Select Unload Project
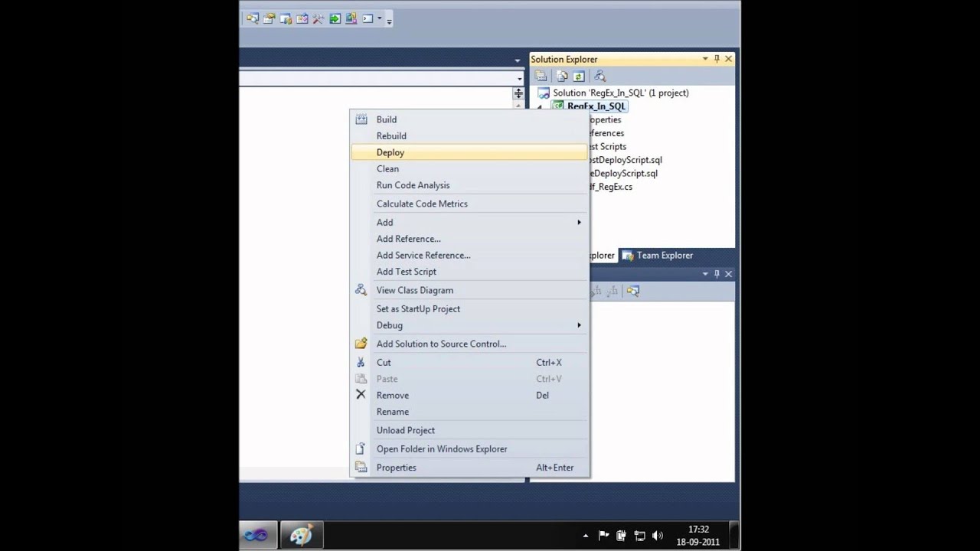Image resolution: width=980 pixels, height=551 pixels. pyautogui.click(x=469, y=430)
